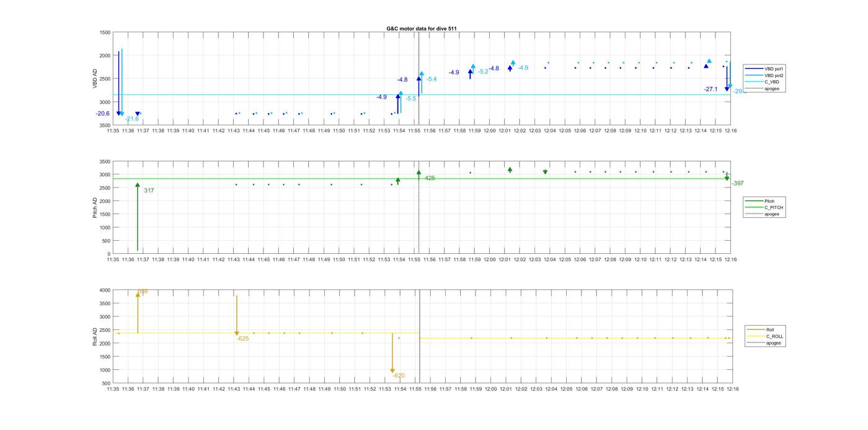The width and height of the screenshot is (868, 430).
Task: Click the "-5.2" data label
Action: point(483,71)
